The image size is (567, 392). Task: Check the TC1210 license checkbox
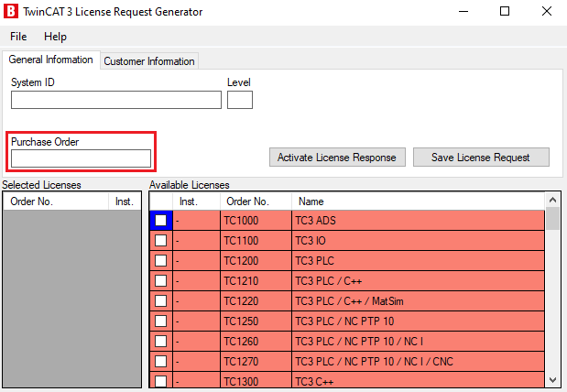pos(161,280)
